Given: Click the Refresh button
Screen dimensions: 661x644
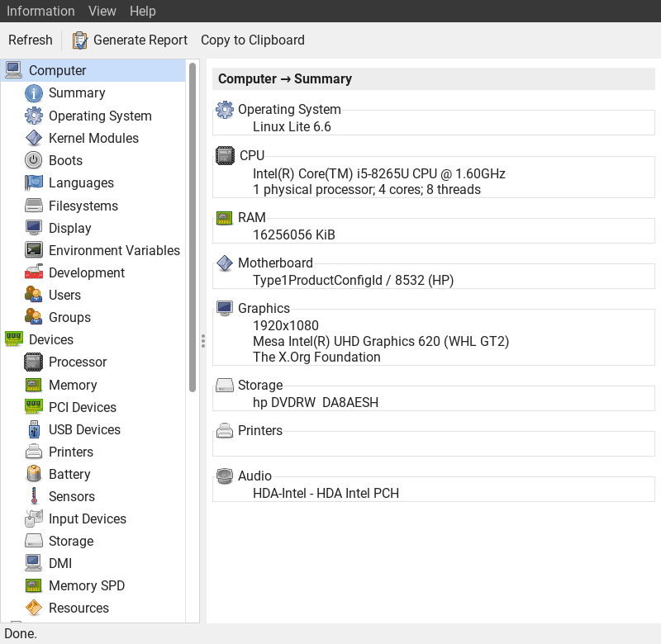Looking at the screenshot, I should (x=30, y=40).
